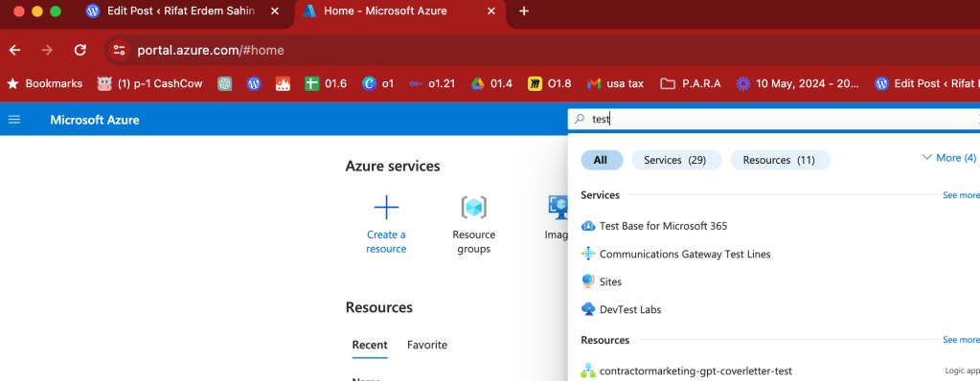Screen dimensions: 980x381
Task: Click the Microsoft Azure home title
Action: point(95,120)
